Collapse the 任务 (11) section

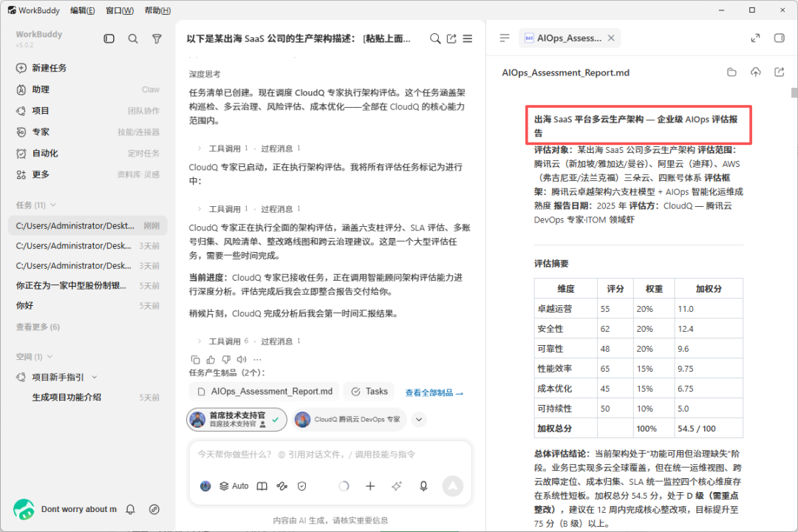(35, 205)
